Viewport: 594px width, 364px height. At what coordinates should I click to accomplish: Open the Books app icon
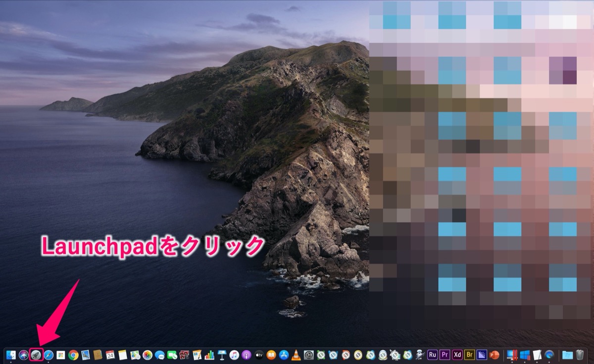coord(271,355)
